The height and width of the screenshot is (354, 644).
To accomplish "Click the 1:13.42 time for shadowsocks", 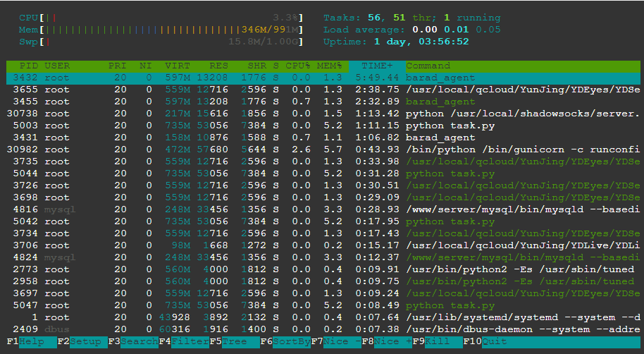I will point(377,114).
